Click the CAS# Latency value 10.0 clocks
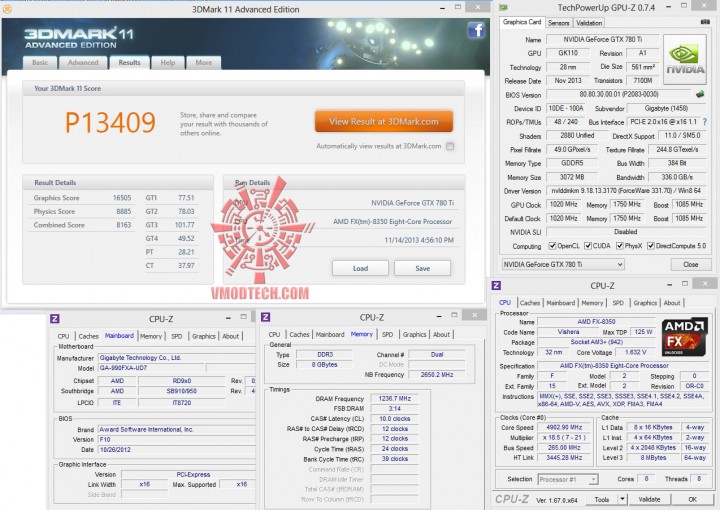Screen dimensions: 720x510 [x=395, y=419]
